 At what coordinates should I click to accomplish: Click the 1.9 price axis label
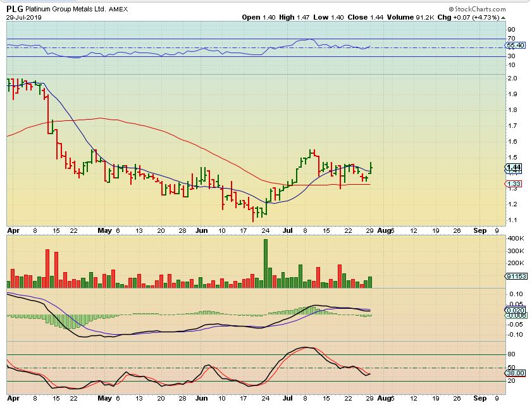click(512, 94)
